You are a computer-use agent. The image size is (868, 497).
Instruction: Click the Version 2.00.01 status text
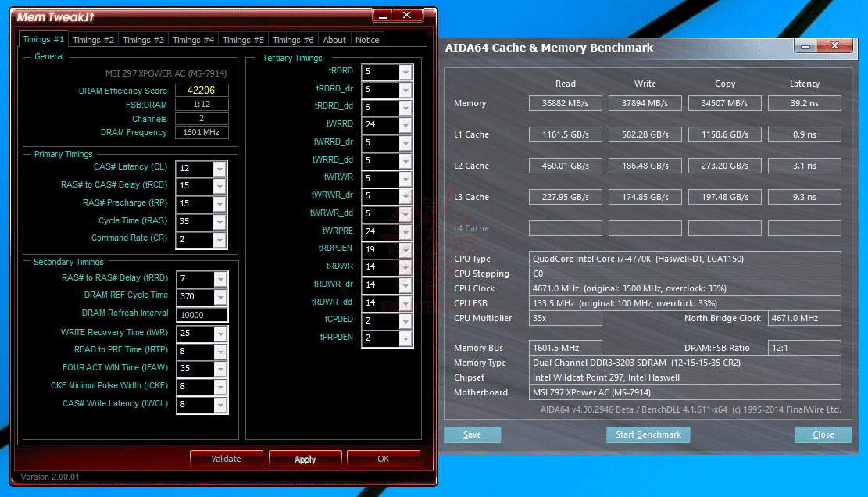tap(50, 477)
